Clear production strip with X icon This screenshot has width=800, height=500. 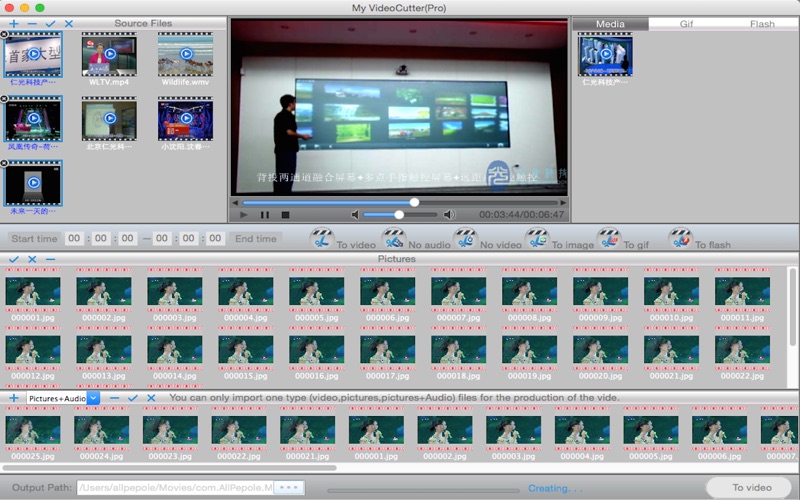(x=151, y=398)
